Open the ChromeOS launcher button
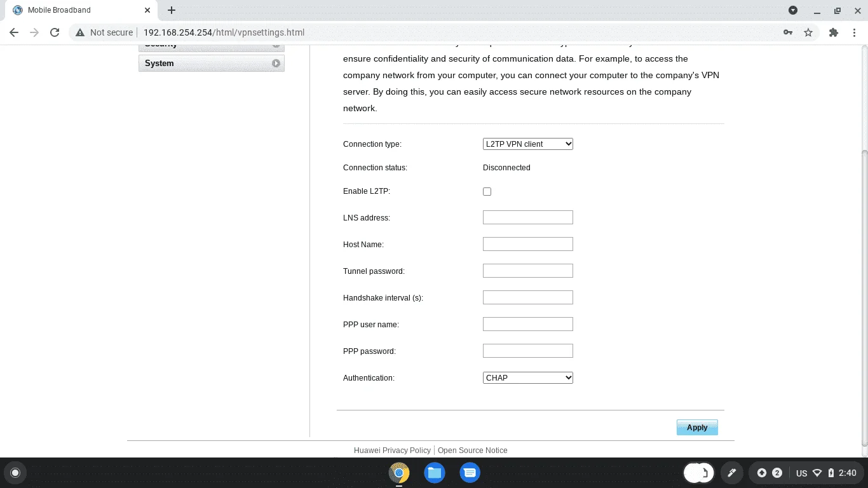This screenshot has width=868, height=488. (x=15, y=473)
